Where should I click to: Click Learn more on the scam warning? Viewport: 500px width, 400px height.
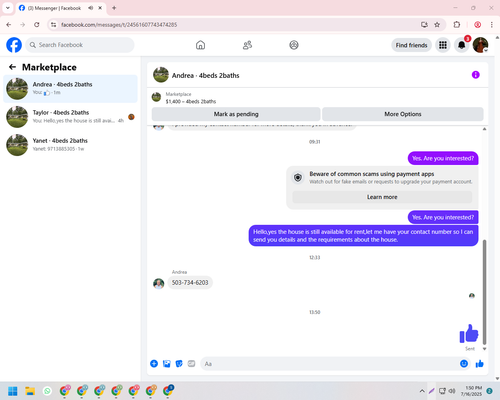pyautogui.click(x=382, y=197)
